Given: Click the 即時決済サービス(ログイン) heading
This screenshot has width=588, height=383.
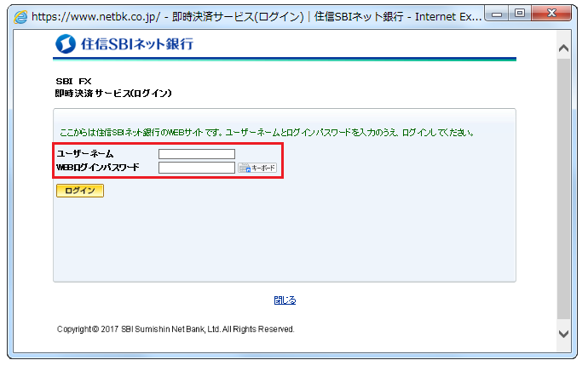Looking at the screenshot, I should pos(113,94).
